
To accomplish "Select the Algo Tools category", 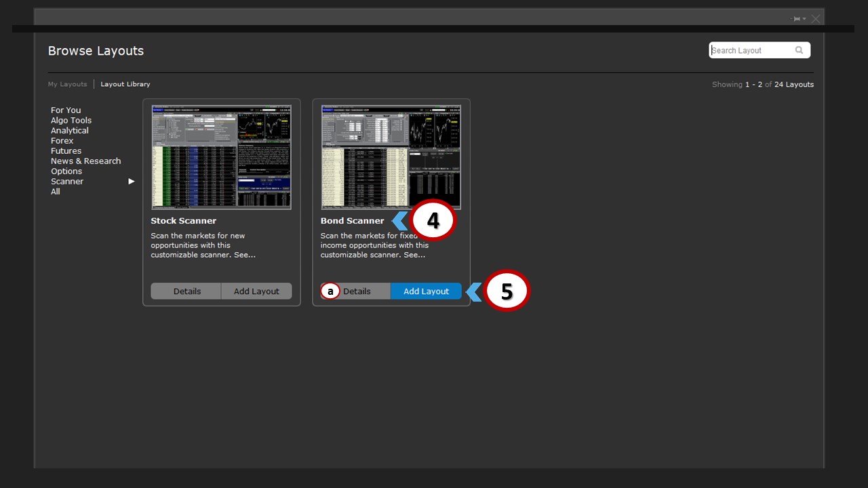I will [71, 120].
